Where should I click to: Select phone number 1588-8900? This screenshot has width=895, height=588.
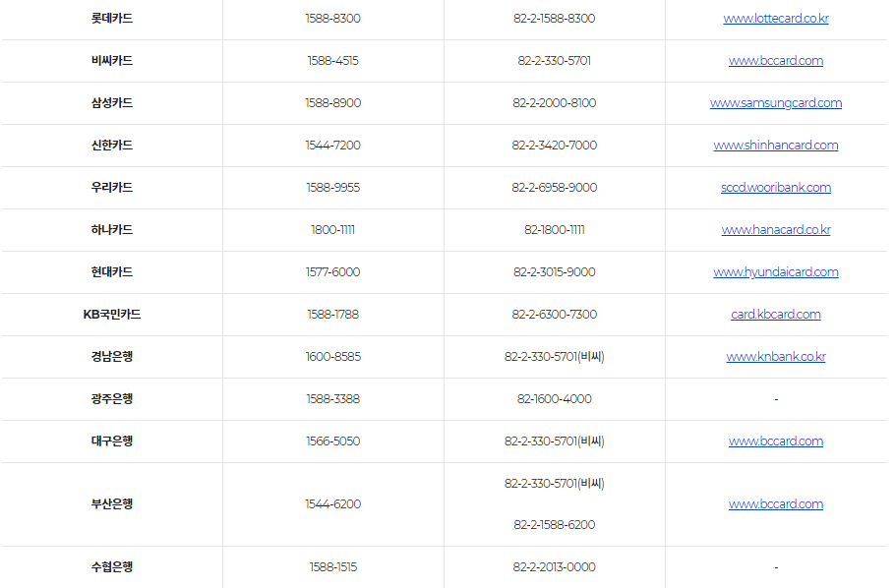pos(332,103)
